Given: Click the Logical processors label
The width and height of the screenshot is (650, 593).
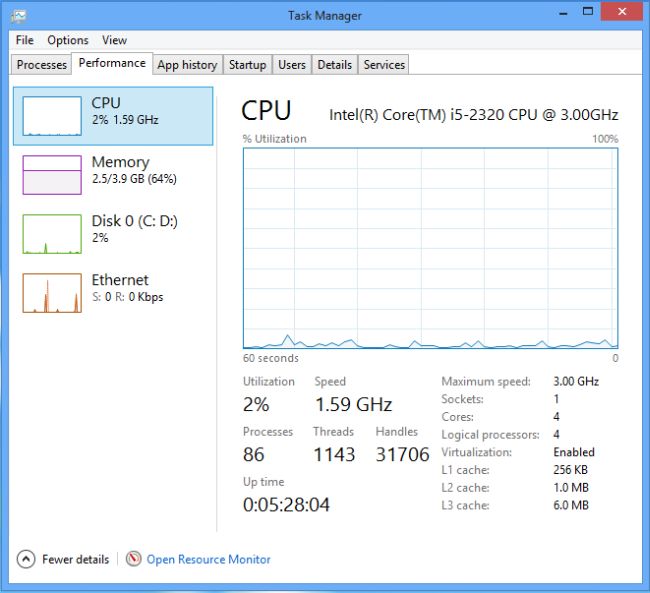Looking at the screenshot, I should (x=490, y=435).
